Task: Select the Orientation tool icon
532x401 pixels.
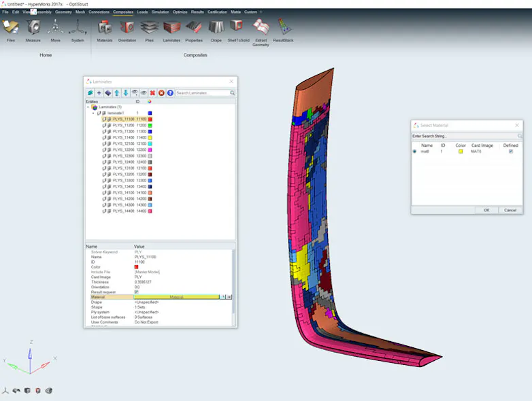Action: coord(127,27)
